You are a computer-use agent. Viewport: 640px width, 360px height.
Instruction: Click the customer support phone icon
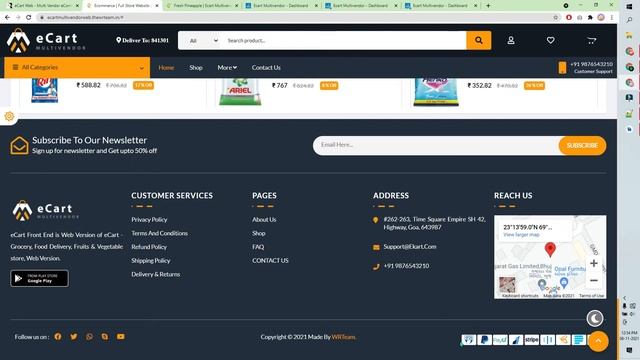(562, 67)
